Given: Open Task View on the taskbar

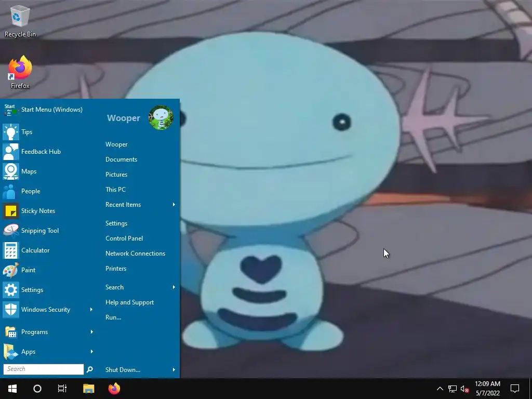Looking at the screenshot, I should 62,389.
